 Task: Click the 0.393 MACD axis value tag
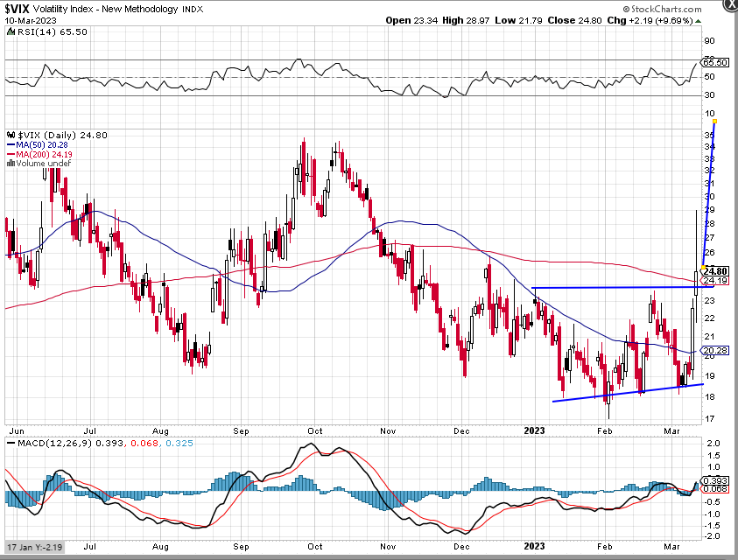(x=715, y=481)
